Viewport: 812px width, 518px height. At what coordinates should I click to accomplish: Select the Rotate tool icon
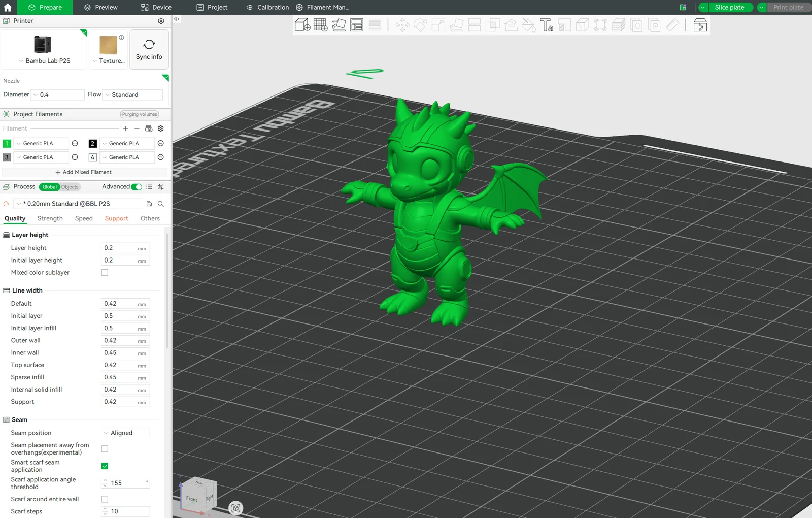point(420,25)
